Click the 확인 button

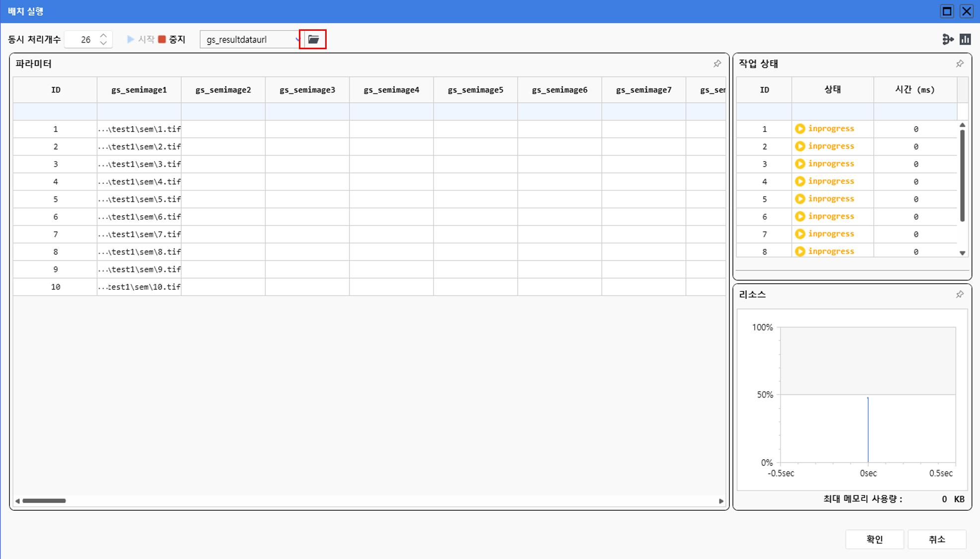874,539
